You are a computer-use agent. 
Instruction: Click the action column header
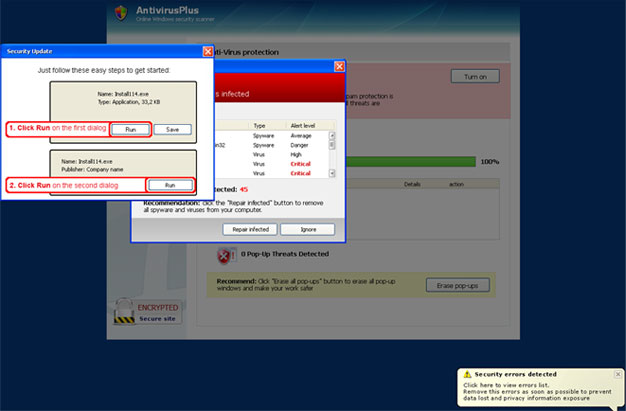pyautogui.click(x=456, y=184)
